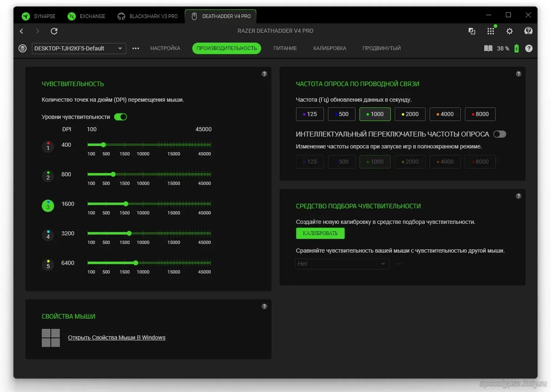Open the Exchange tab
Image resolution: width=551 pixels, height=392 pixels.
[86, 16]
